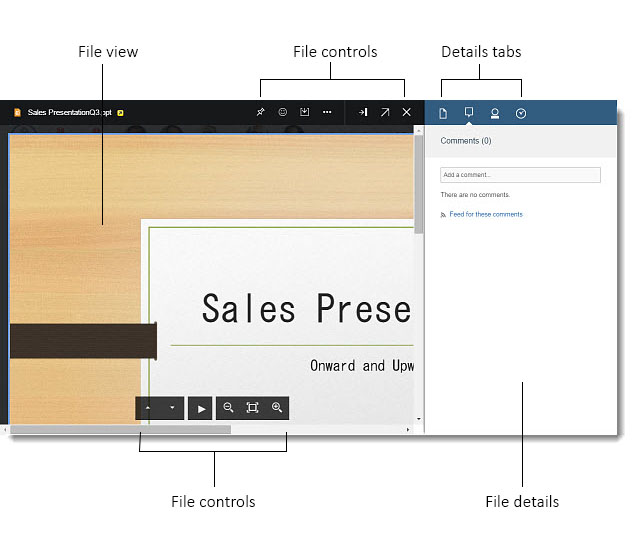Zoom in with the magnifier plus icon

point(277,408)
